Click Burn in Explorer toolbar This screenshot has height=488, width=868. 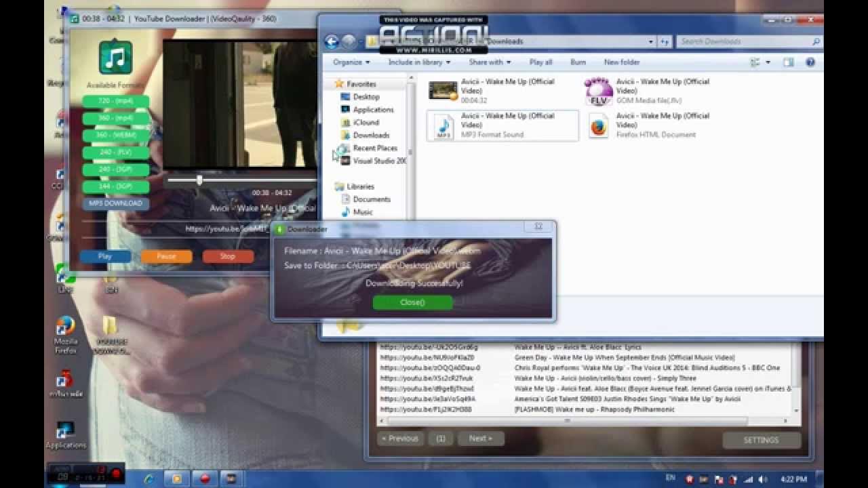point(578,62)
